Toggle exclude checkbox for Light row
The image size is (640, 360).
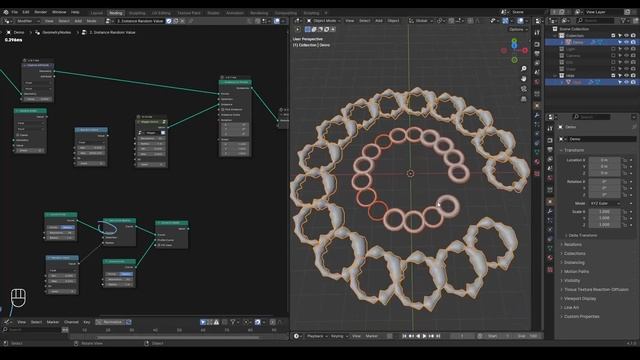(x=613, y=49)
